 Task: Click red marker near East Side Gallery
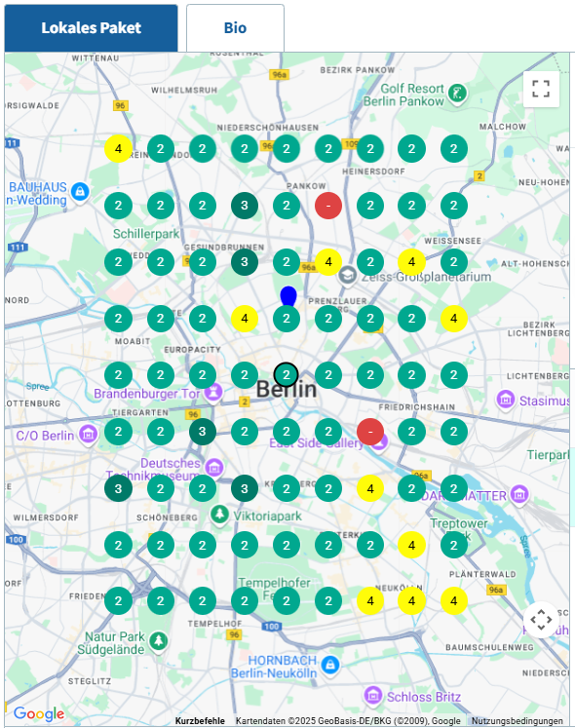coord(370,432)
